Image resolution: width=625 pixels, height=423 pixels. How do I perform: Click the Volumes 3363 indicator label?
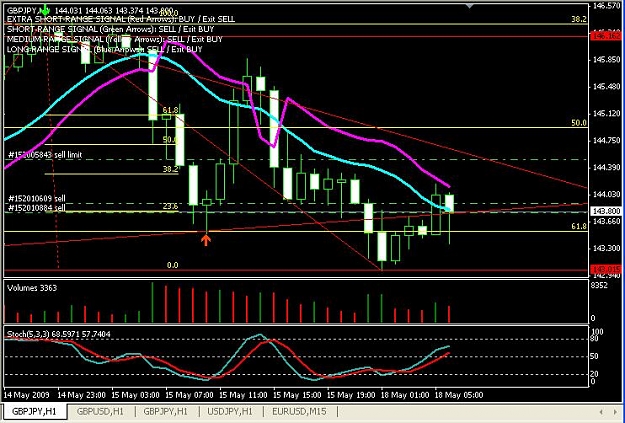[32, 288]
